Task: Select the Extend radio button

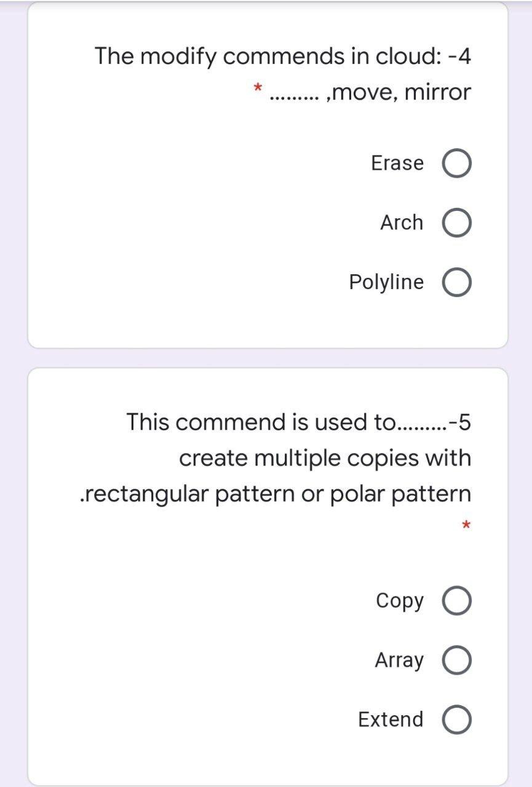Action: (456, 719)
